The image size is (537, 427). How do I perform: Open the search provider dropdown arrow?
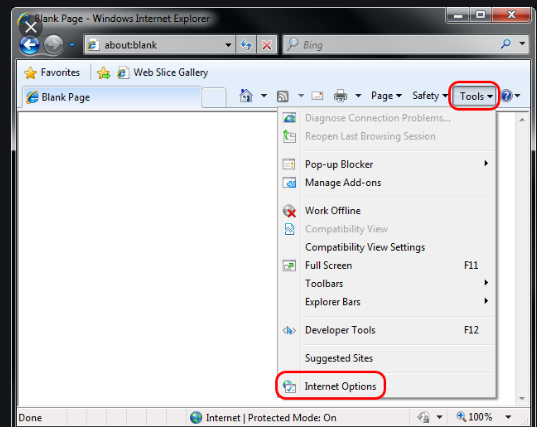[x=522, y=43]
